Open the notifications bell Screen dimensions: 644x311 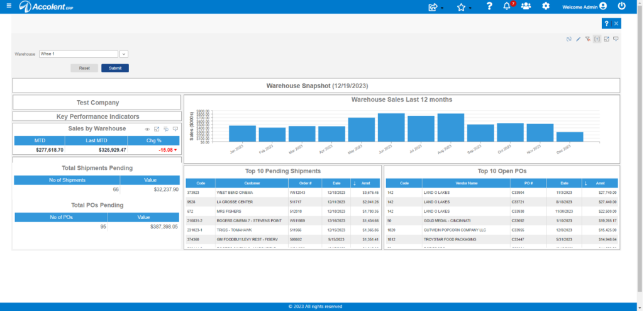(507, 6)
